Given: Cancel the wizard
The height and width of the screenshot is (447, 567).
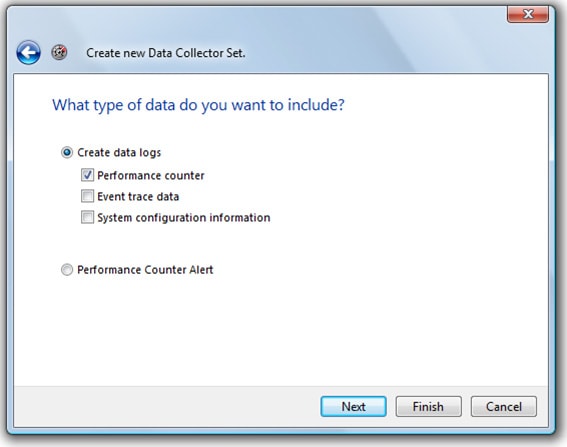Looking at the screenshot, I should coord(504,406).
